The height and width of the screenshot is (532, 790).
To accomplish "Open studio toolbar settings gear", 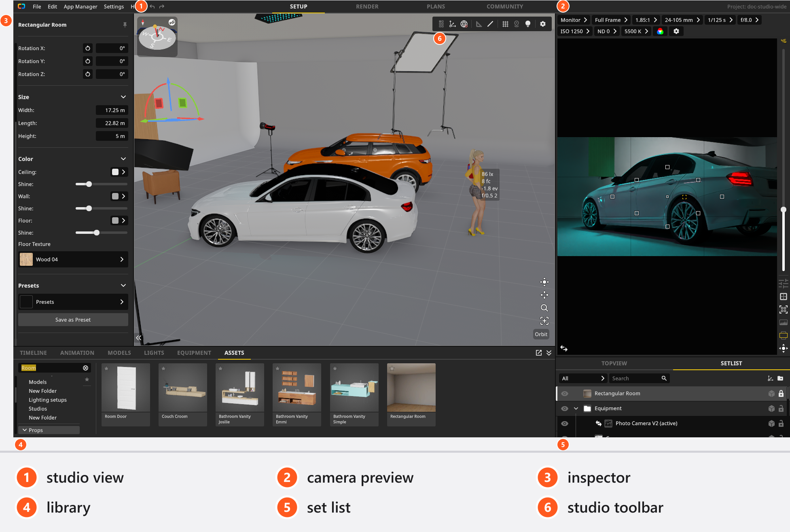I will pyautogui.click(x=543, y=24).
